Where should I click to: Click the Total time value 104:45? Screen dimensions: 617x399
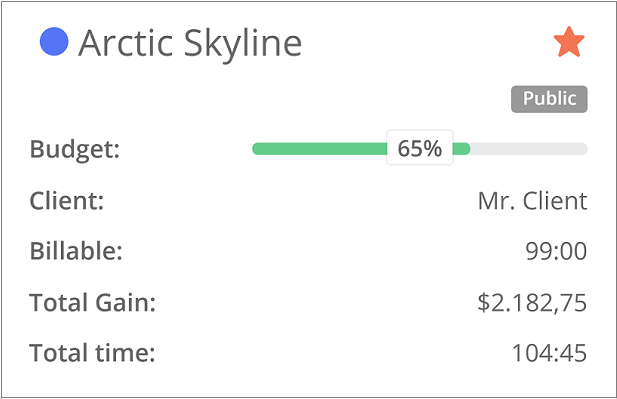point(549,353)
